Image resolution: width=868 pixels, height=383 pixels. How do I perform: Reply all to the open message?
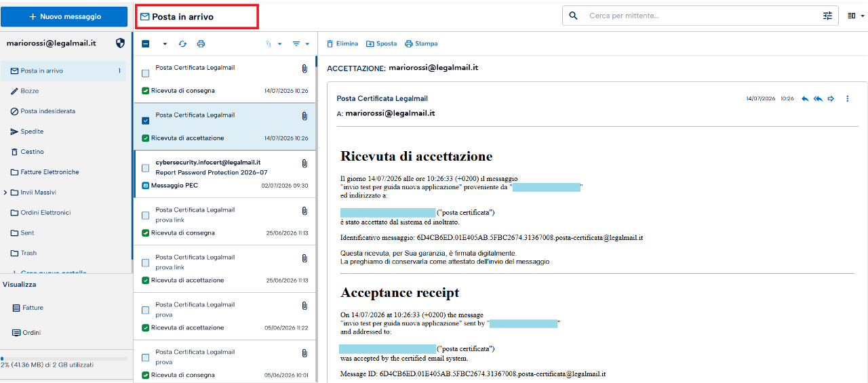click(x=818, y=99)
